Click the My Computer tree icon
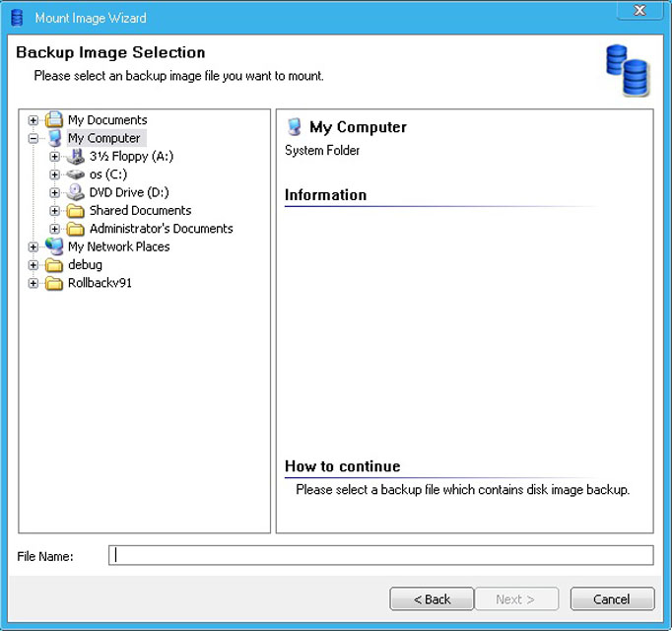 pos(54,138)
